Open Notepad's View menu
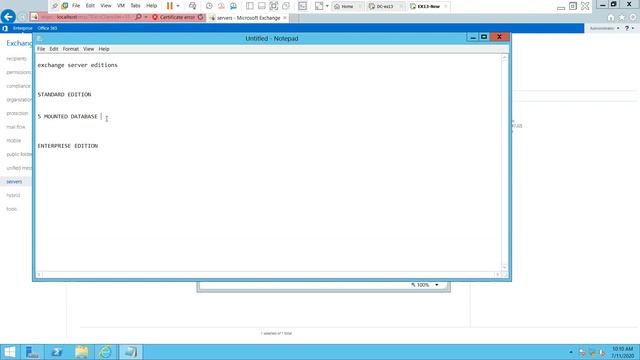Screen dimensions: 640x360 pos(89,49)
